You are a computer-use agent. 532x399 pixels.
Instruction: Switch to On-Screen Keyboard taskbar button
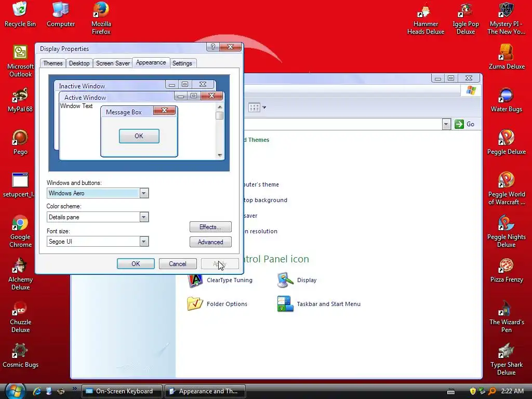(122, 391)
